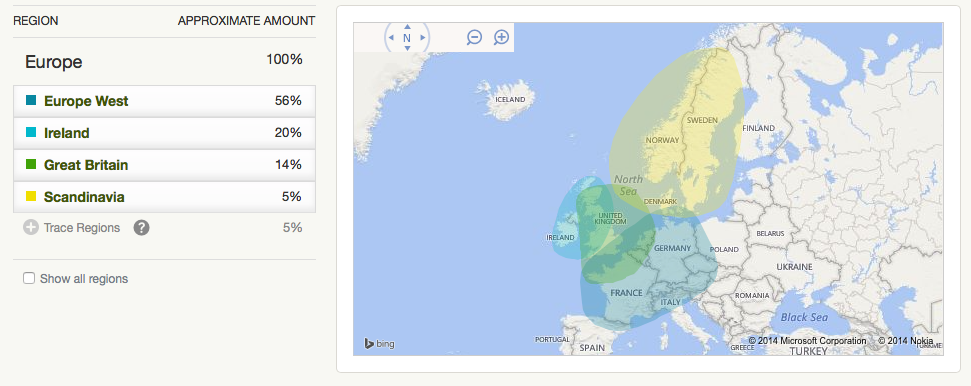Click the 5% value for Scandinavia
Screen dimensions: 971x386
pos(292,196)
